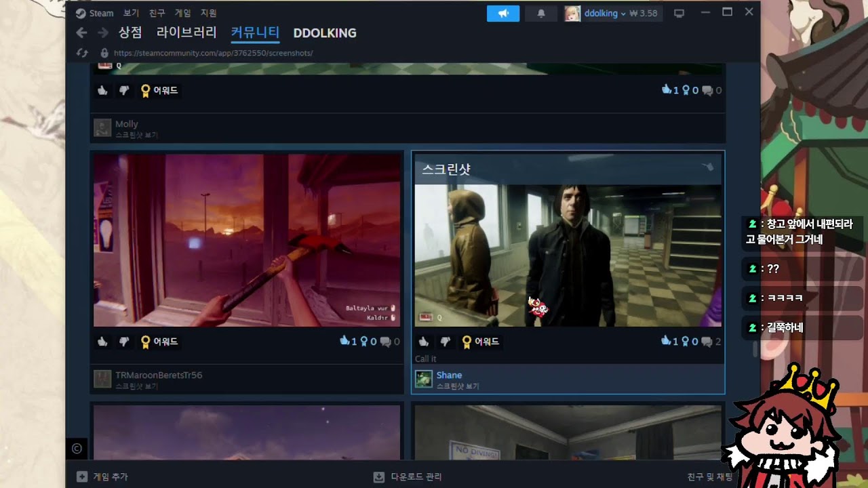Click 스크린샷 보기 under TRMaroonBeretsTr56

click(x=136, y=386)
